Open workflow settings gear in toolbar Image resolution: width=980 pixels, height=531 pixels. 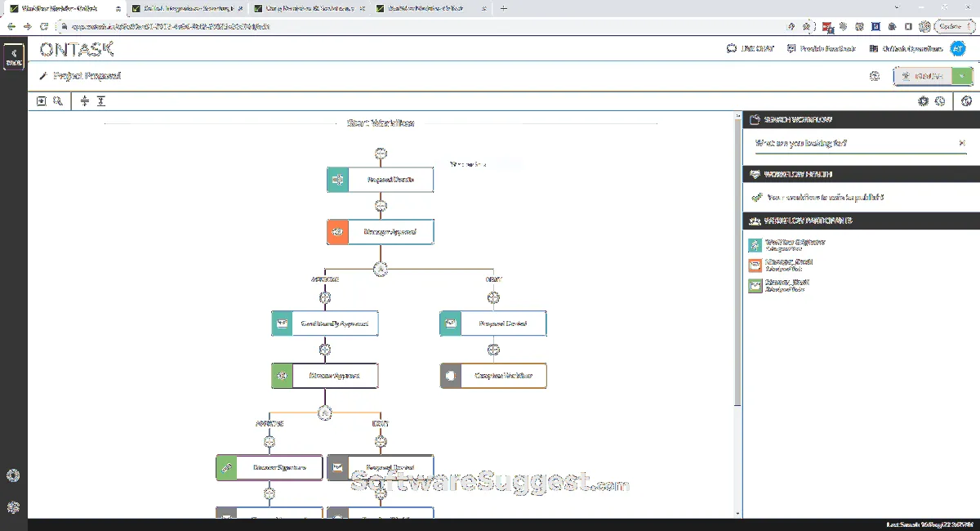923,101
